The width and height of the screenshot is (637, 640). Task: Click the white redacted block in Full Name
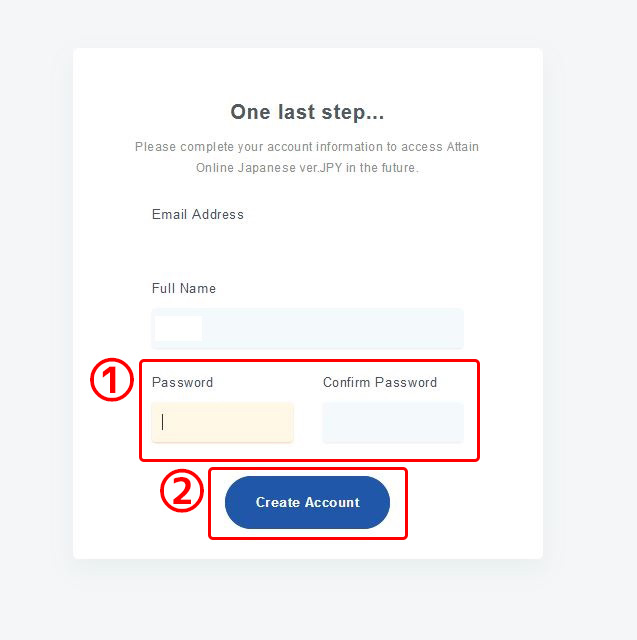pyautogui.click(x=178, y=328)
